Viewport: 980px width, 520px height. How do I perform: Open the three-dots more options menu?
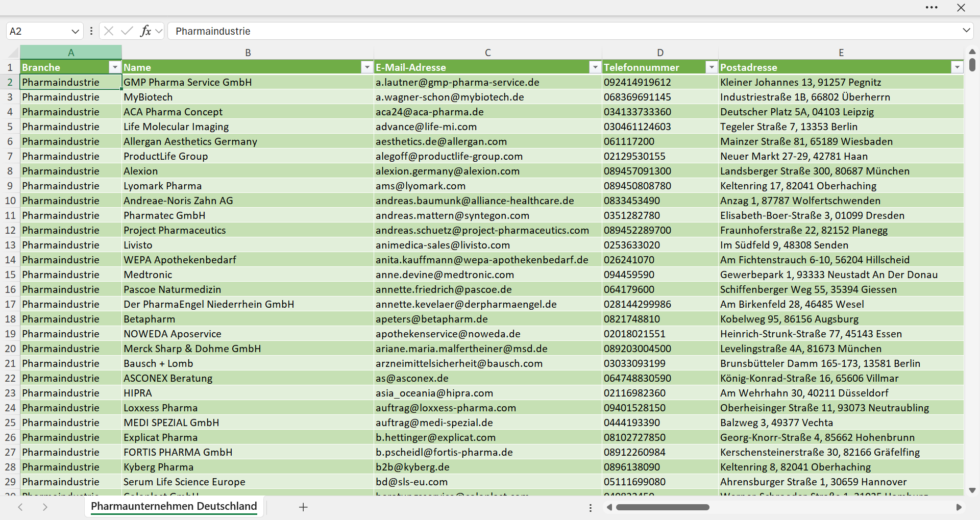(932, 8)
